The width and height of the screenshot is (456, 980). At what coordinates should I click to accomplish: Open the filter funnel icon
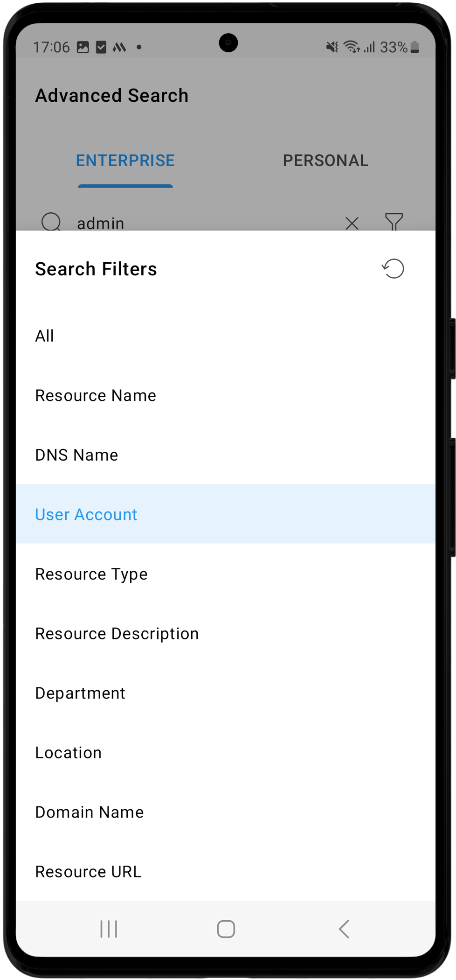[394, 222]
